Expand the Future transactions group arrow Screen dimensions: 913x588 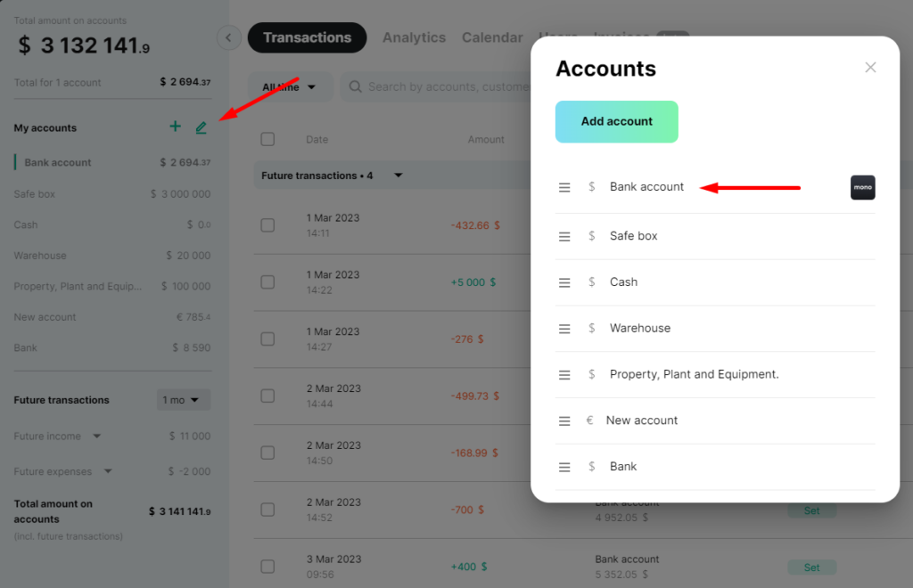coord(399,175)
